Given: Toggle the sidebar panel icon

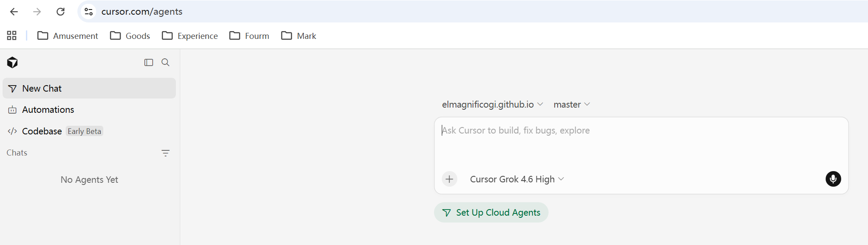Looking at the screenshot, I should coord(149,63).
